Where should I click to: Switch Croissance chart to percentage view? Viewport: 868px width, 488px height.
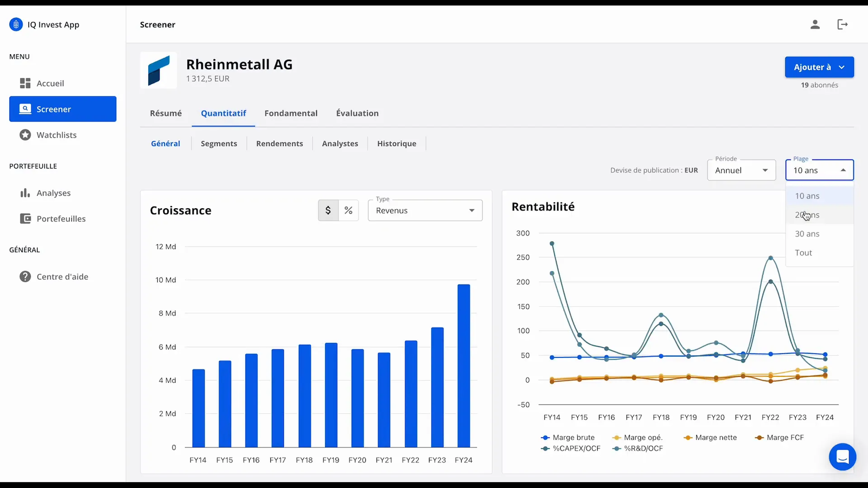coord(348,210)
